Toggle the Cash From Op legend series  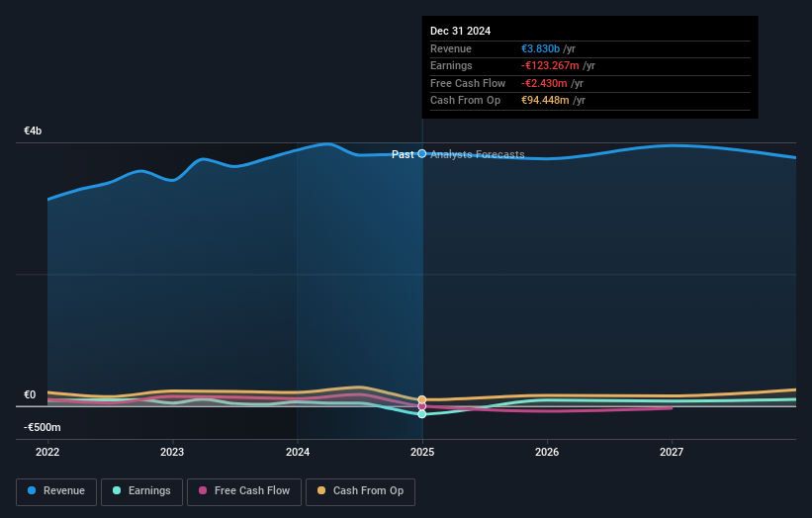(x=360, y=491)
